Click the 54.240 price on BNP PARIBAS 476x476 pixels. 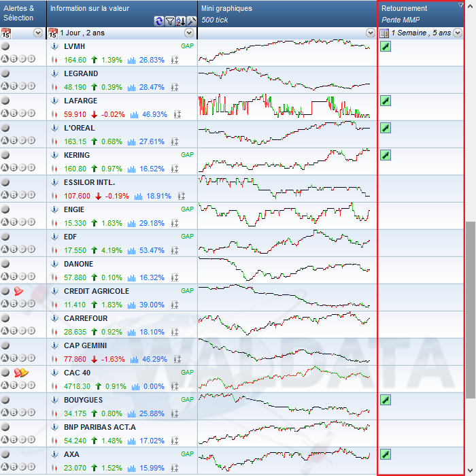(75, 441)
